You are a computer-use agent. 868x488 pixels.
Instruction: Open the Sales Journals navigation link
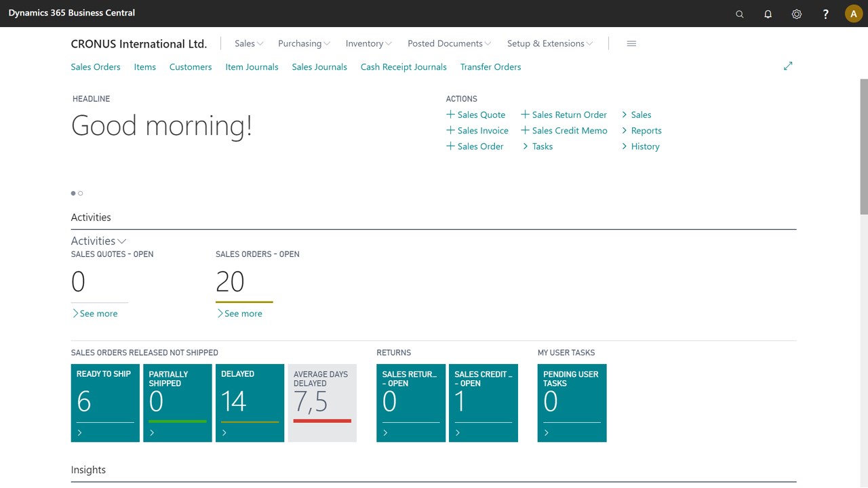coord(319,67)
